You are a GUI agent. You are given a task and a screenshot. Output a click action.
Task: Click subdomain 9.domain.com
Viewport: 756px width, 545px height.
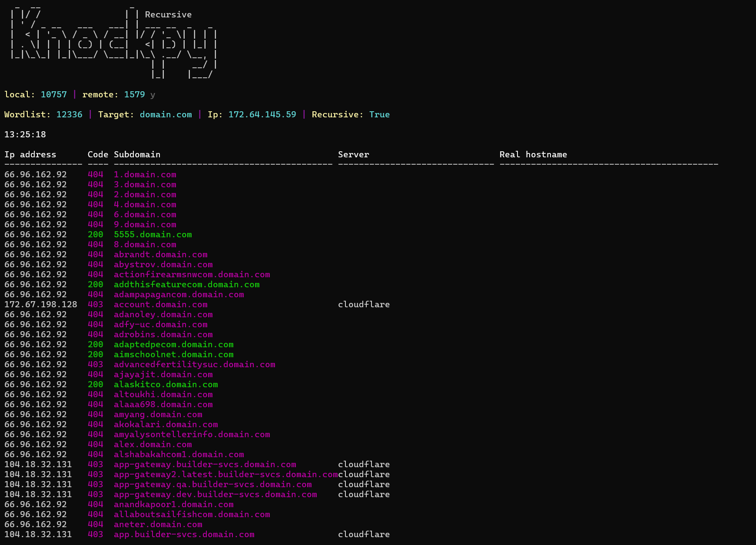[x=145, y=224]
